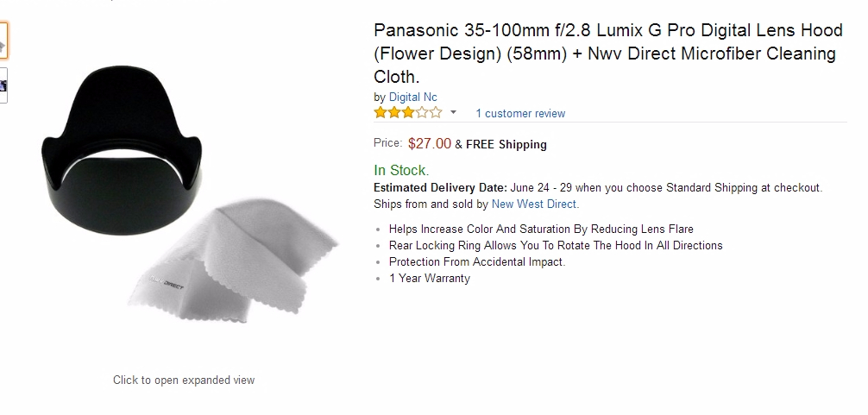The height and width of the screenshot is (415, 868).
Task: Open the "1 customer review" link
Action: point(520,113)
